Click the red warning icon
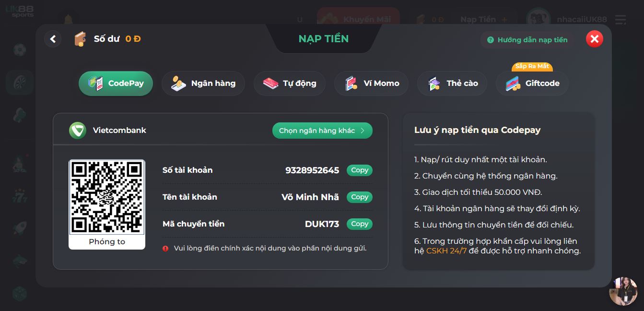Screen dimensions: 644x311 [165, 249]
